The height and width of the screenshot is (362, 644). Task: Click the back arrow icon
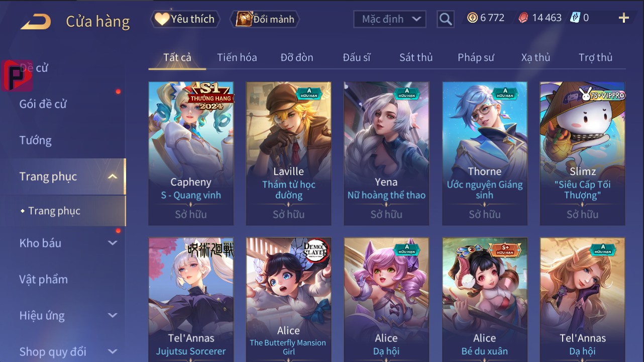36,22
